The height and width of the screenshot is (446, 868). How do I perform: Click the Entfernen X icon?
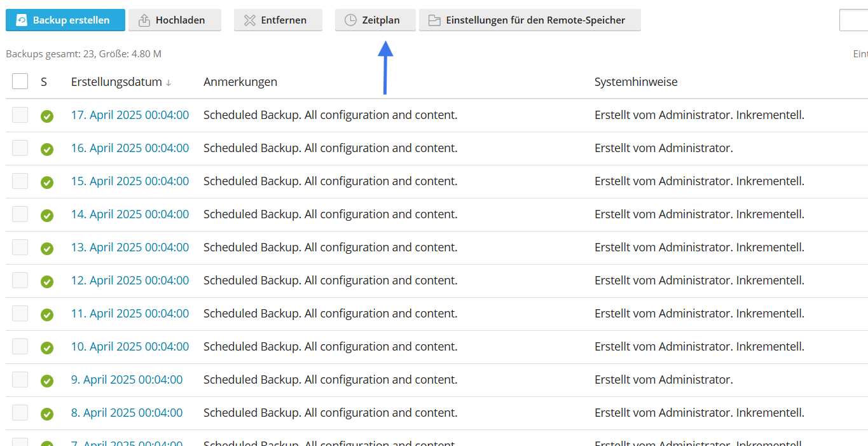250,20
